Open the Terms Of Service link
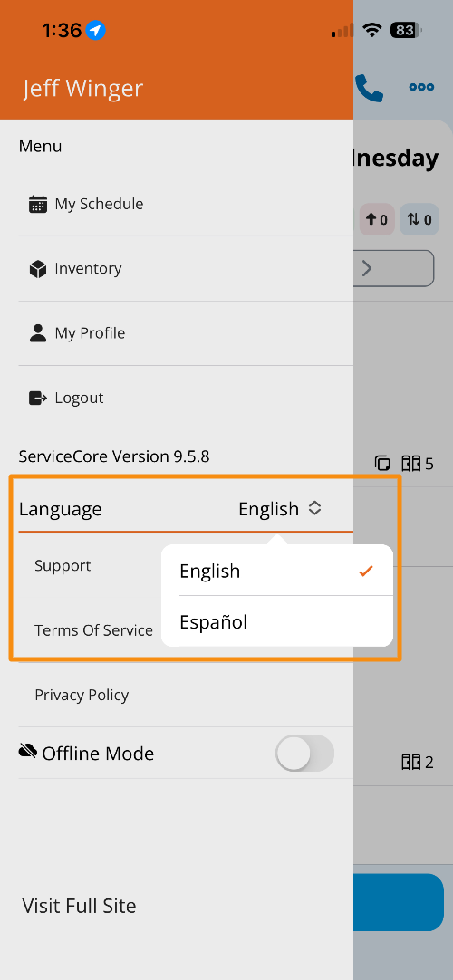This screenshot has height=980, width=453. coord(93,630)
